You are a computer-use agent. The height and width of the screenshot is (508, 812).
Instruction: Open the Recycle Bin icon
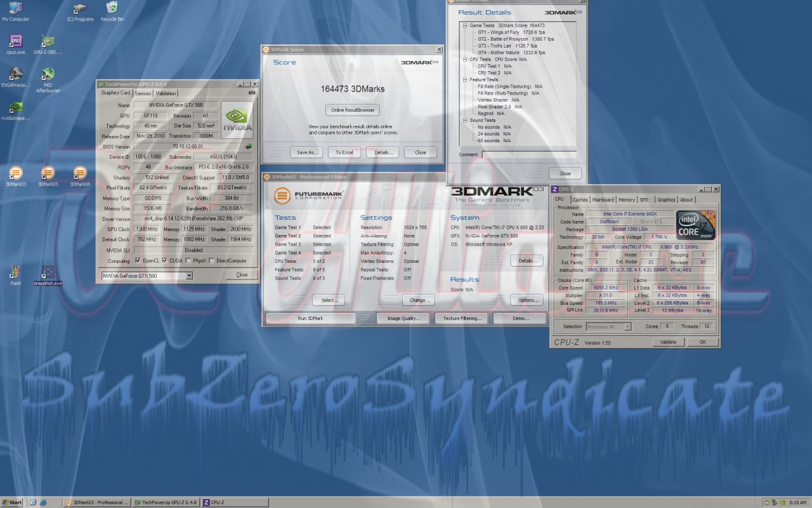[x=112, y=8]
